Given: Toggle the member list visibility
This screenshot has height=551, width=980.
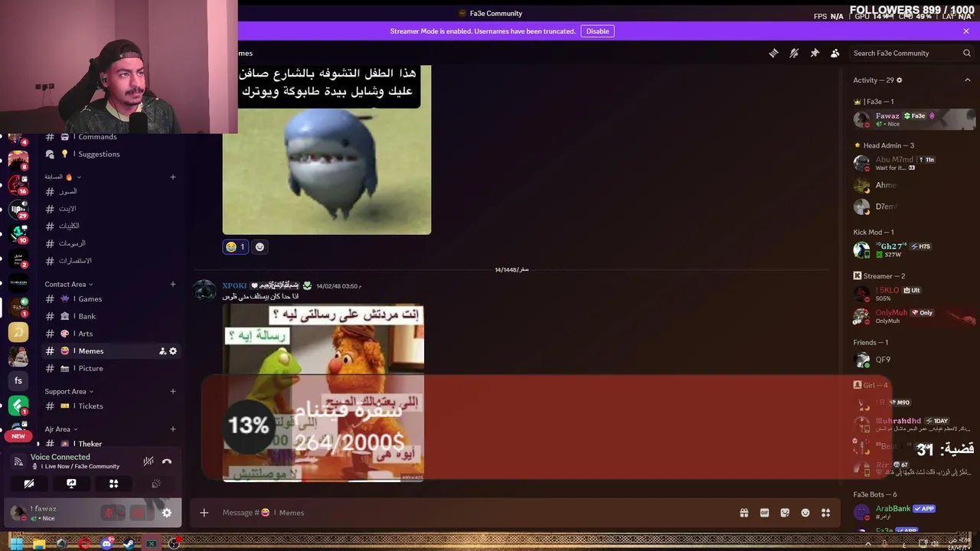Looking at the screenshot, I should (x=835, y=53).
